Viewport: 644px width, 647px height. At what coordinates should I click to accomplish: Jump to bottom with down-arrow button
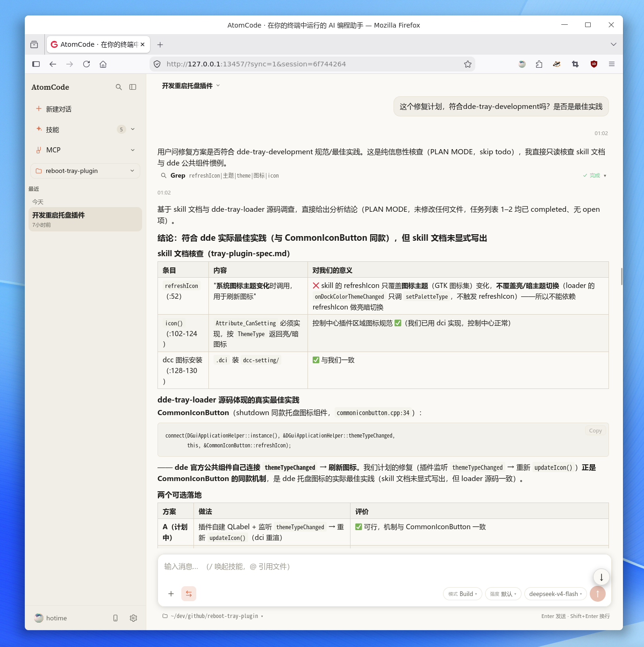[x=601, y=577]
